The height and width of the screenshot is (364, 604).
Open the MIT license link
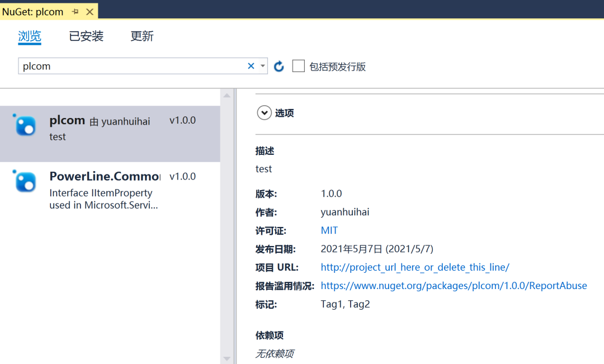pos(329,230)
